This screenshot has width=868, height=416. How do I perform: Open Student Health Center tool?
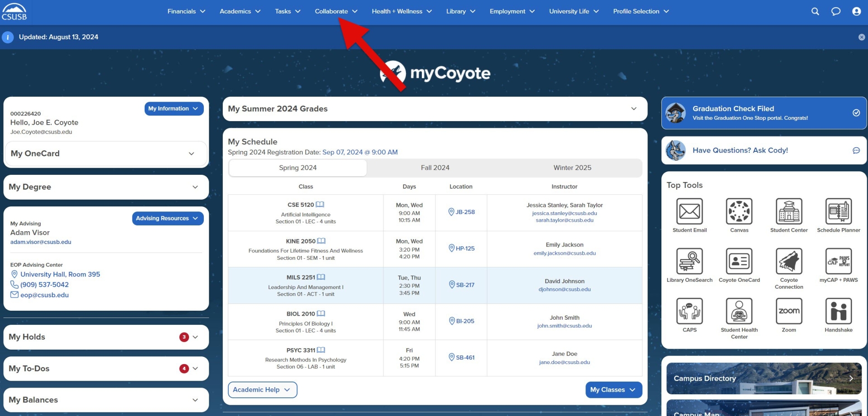[739, 311]
